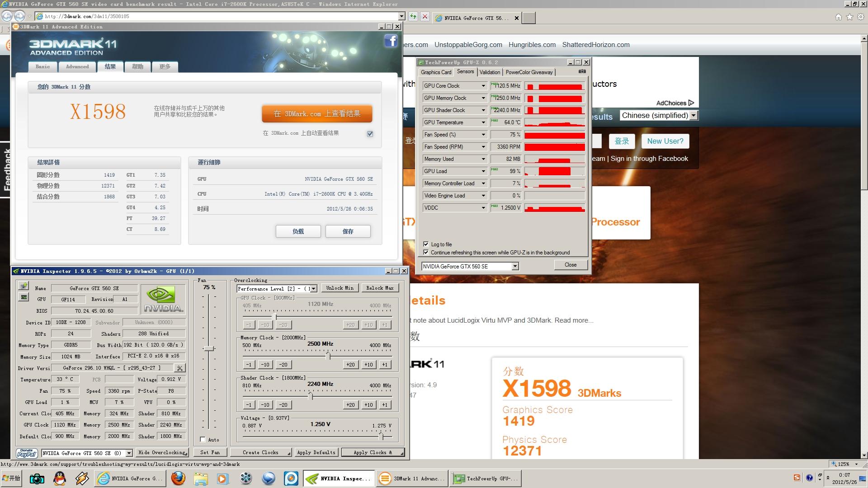
Task: Open the QQ penguin icon in the taskbar
Action: 60,479
